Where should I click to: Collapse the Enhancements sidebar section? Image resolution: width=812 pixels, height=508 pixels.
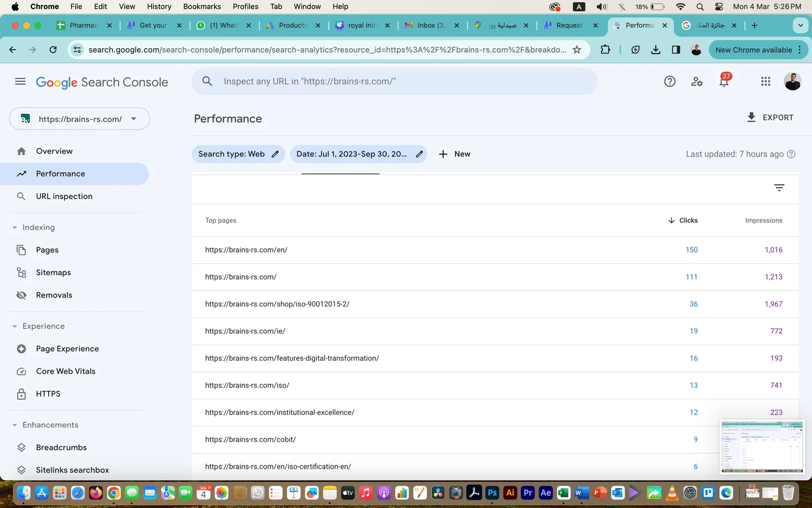[x=15, y=425]
